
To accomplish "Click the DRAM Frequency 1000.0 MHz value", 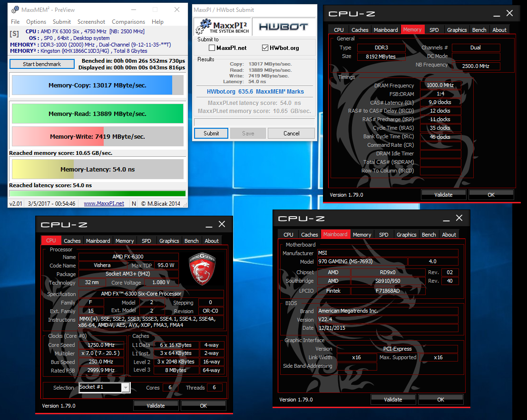I will (x=440, y=85).
